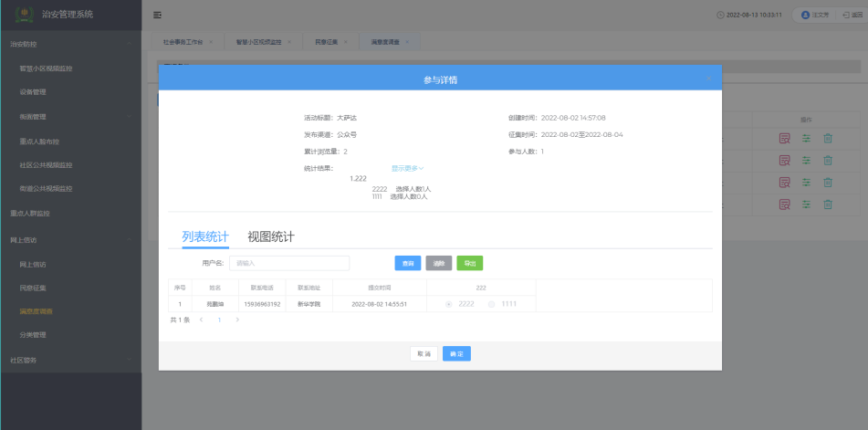
Task: Click the trash delete icon in first row
Action: [828, 139]
